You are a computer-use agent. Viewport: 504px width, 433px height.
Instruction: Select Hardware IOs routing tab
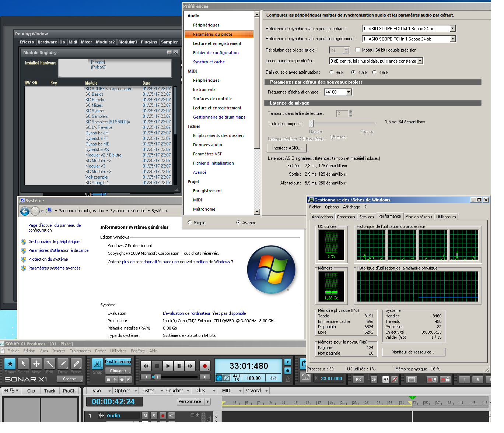51,42
